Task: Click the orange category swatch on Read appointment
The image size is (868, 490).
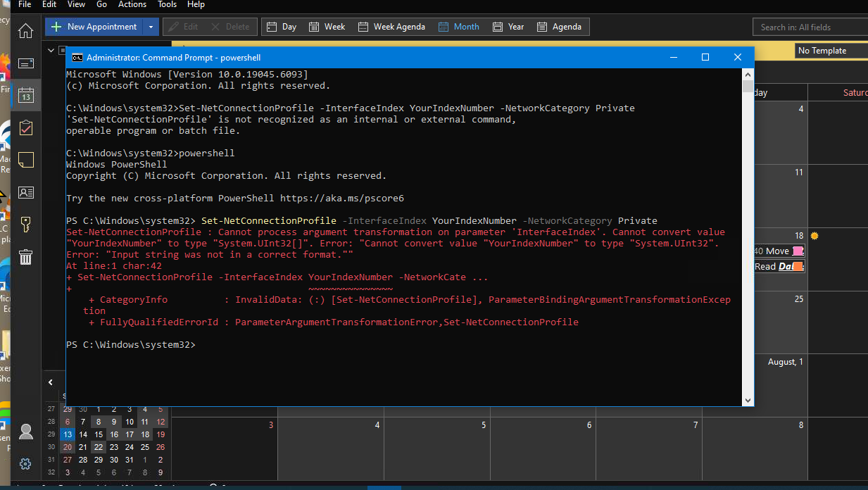Action: coord(798,266)
